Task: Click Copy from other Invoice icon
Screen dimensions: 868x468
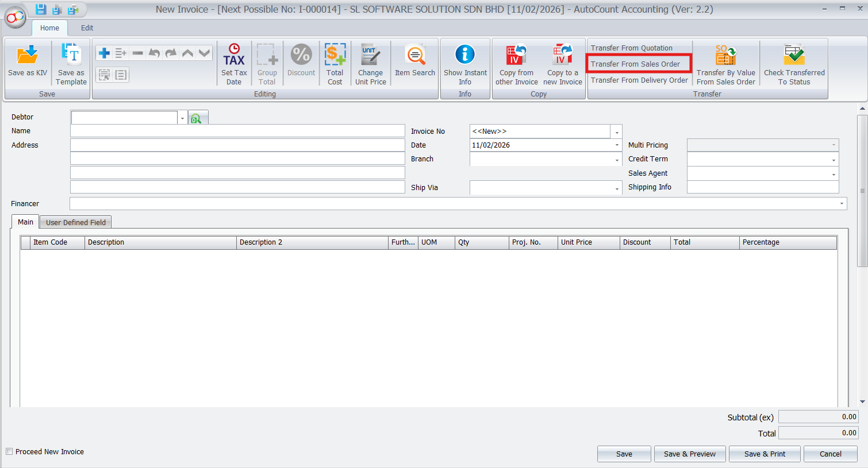Action: tap(516, 55)
